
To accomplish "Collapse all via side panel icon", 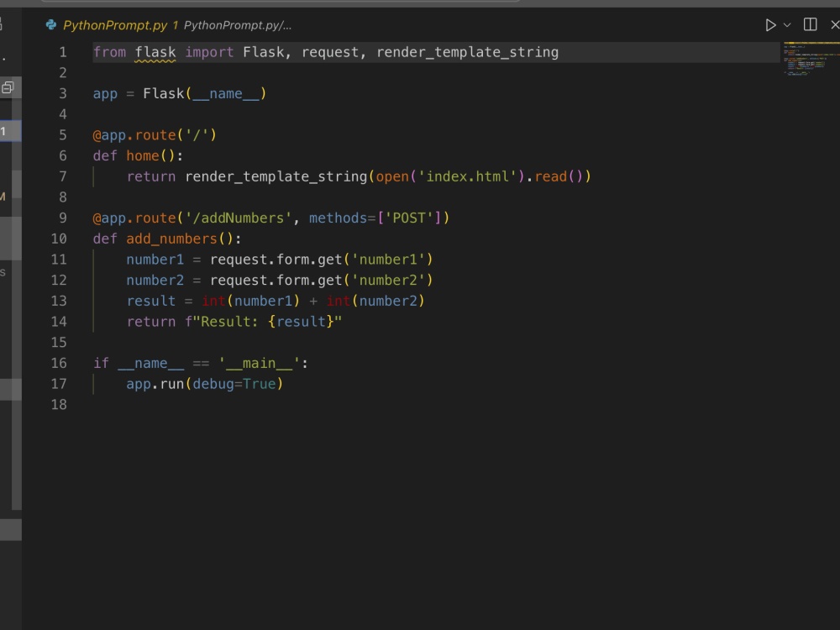I will pyautogui.click(x=8, y=87).
